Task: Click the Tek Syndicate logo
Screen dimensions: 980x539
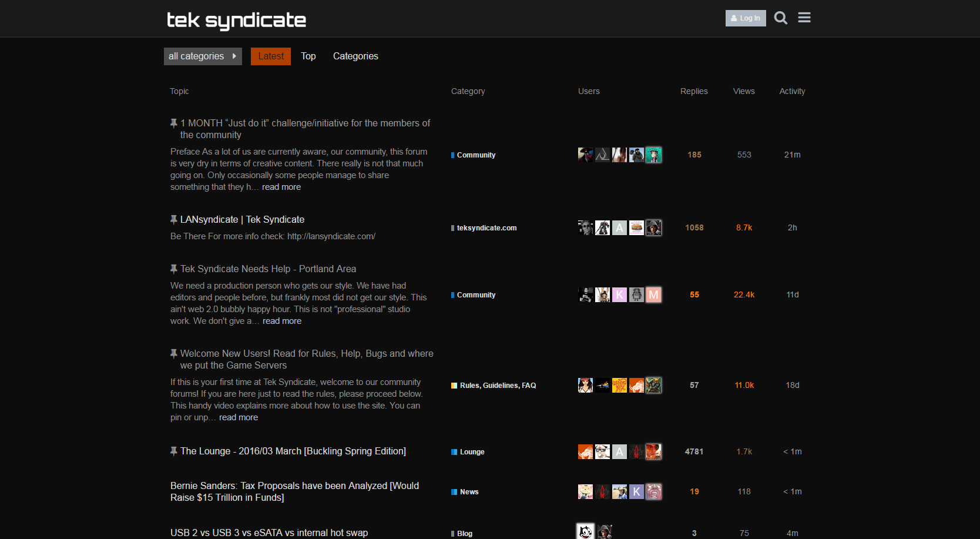Action: pyautogui.click(x=236, y=20)
